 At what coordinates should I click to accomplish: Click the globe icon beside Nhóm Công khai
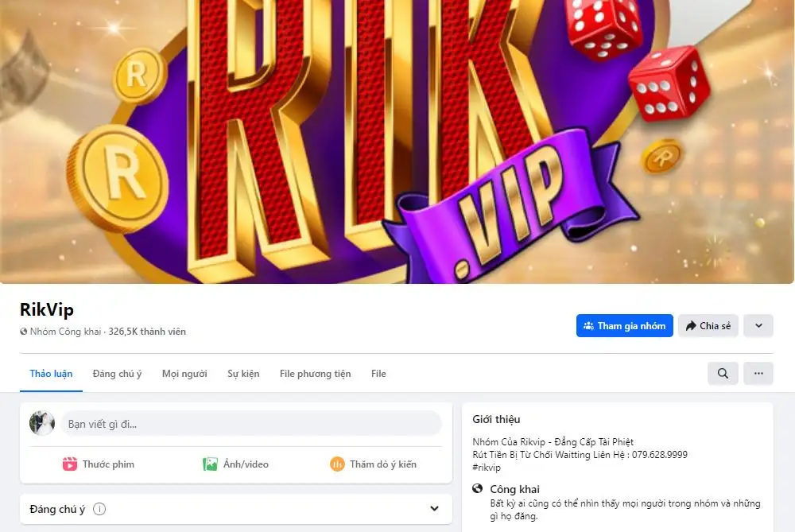coord(23,332)
